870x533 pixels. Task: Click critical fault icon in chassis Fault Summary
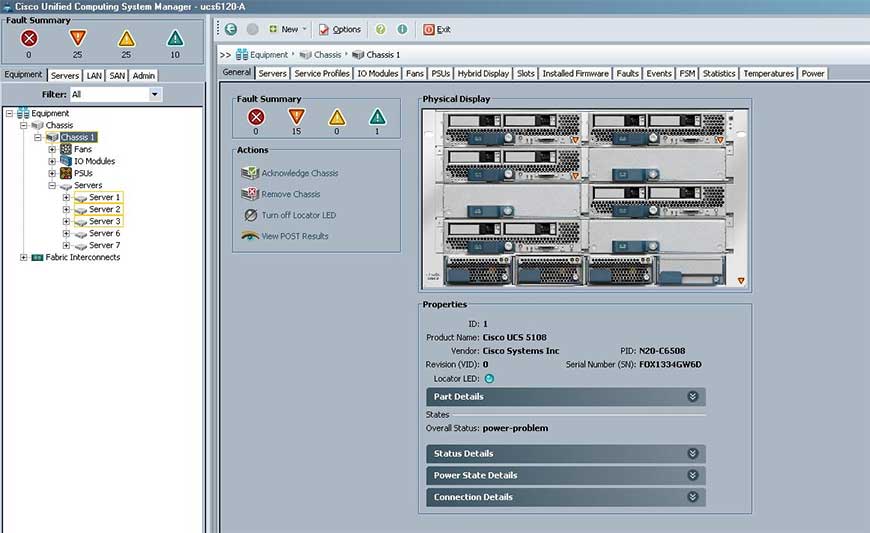256,117
